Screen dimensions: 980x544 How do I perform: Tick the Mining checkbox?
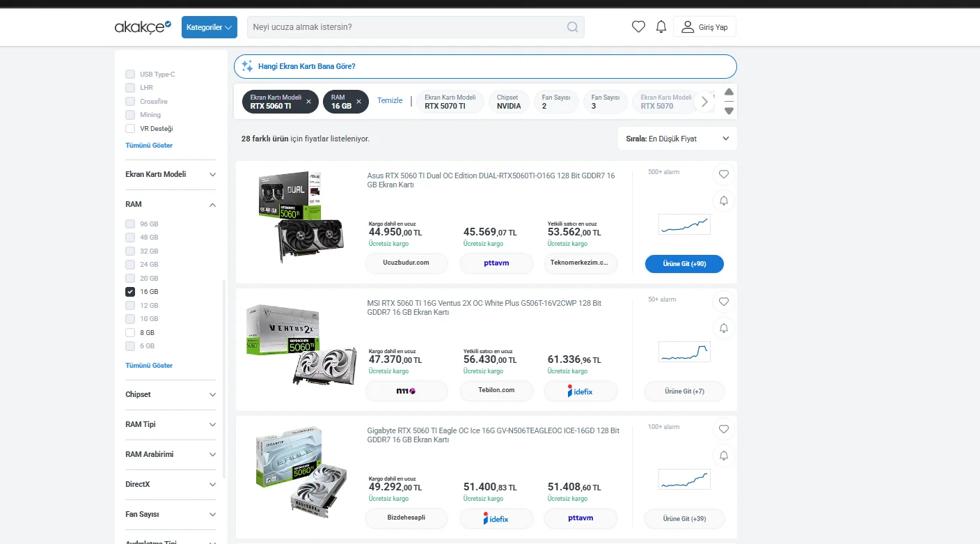point(130,115)
